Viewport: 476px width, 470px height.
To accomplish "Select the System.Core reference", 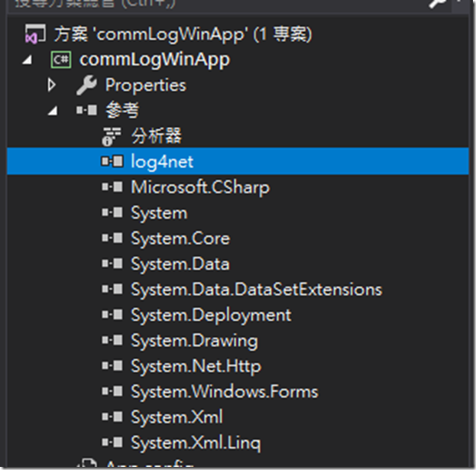I will [x=180, y=238].
